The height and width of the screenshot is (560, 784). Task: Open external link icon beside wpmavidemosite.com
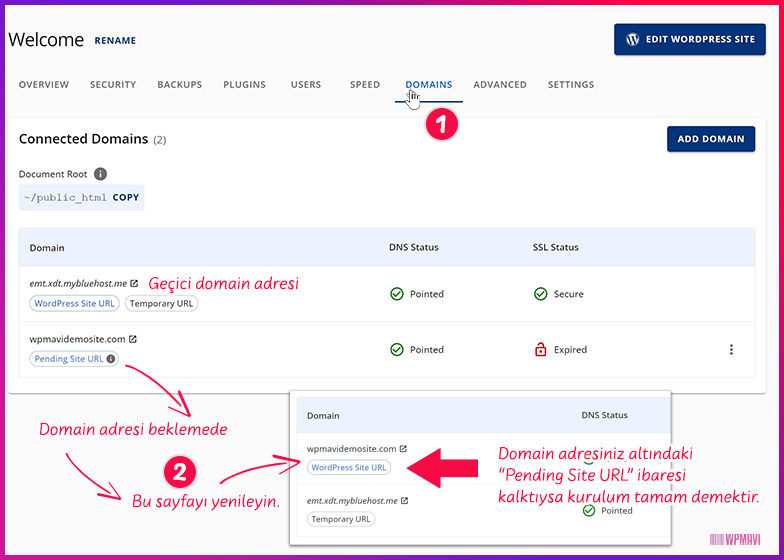pos(133,339)
